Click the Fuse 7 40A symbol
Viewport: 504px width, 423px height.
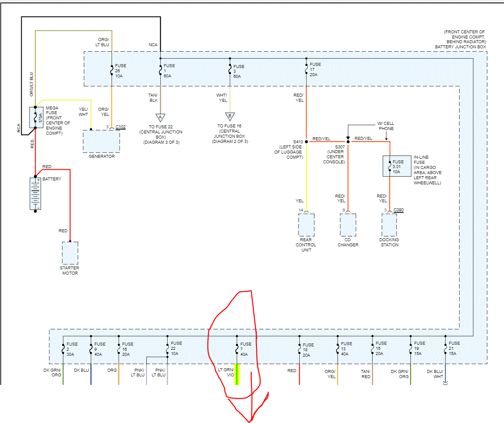(x=237, y=349)
